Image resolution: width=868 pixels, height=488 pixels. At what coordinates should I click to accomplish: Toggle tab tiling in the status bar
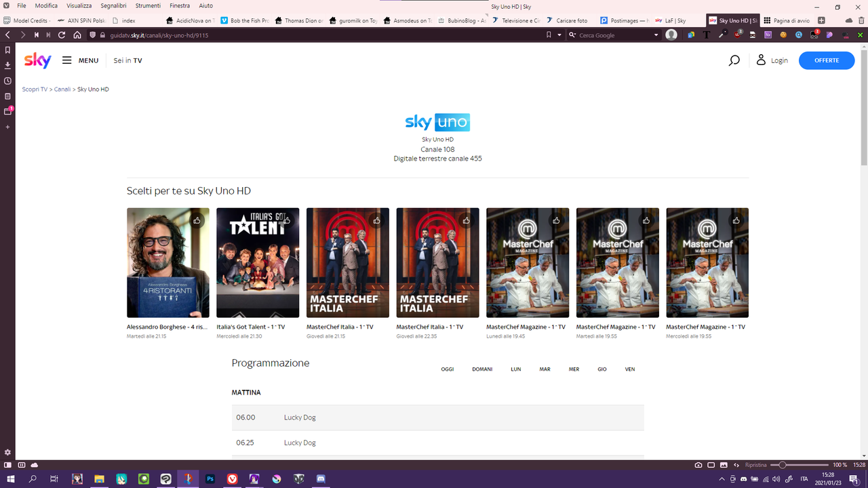(x=21, y=465)
